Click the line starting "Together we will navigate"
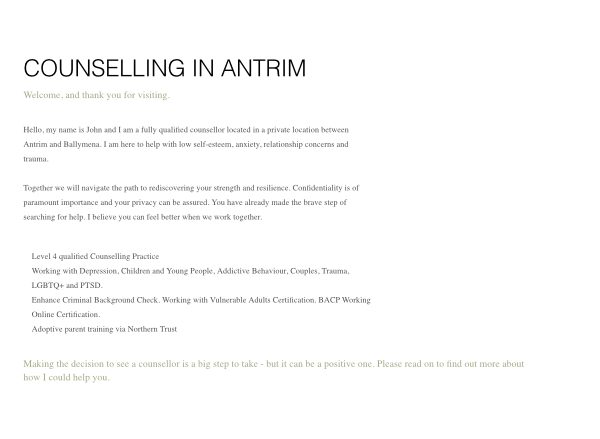 (x=191, y=188)
